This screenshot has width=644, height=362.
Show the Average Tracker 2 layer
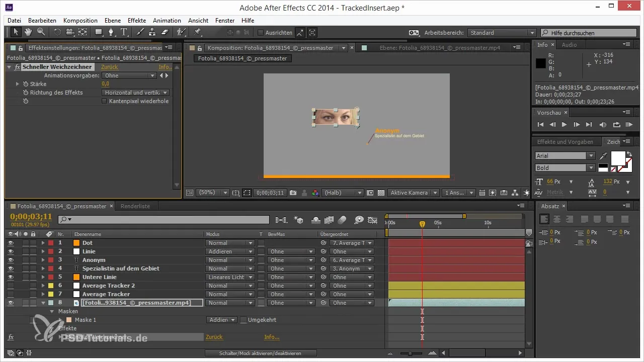pyautogui.click(x=11, y=286)
